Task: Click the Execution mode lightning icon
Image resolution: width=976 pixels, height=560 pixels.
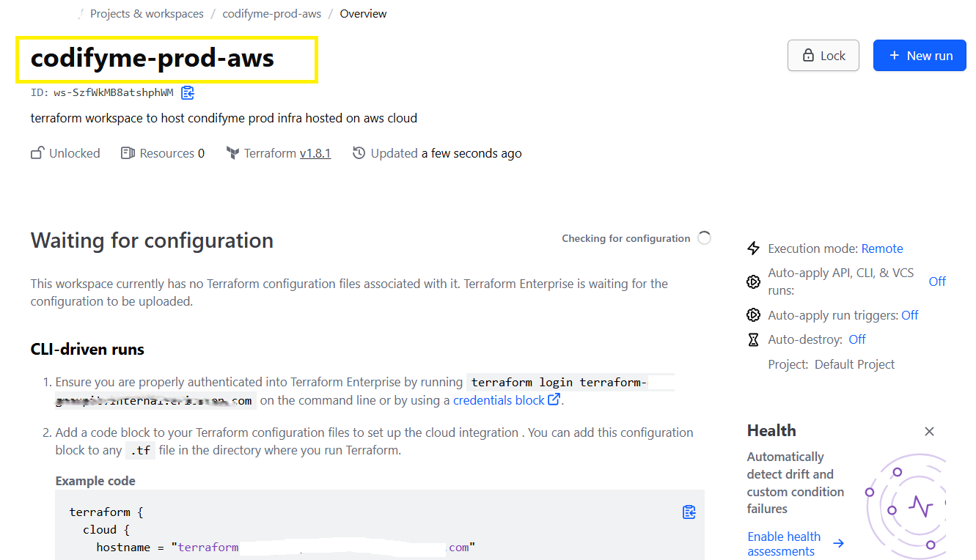Action: click(x=753, y=248)
